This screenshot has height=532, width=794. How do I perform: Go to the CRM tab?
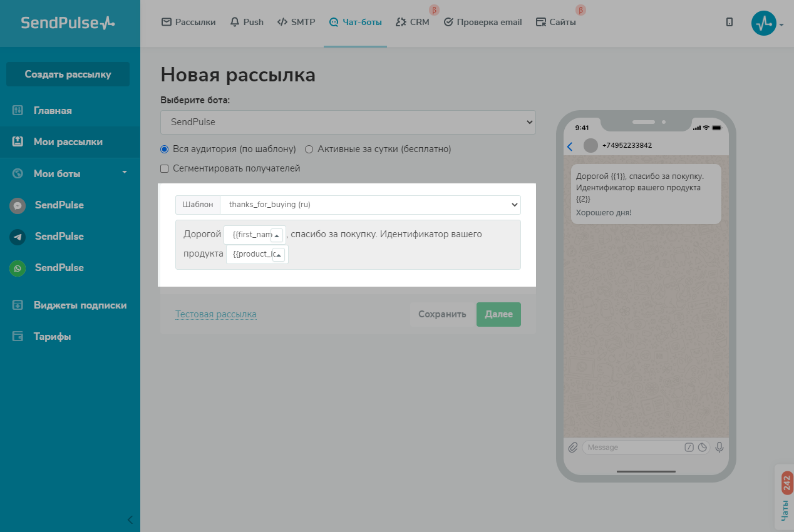tap(413, 22)
